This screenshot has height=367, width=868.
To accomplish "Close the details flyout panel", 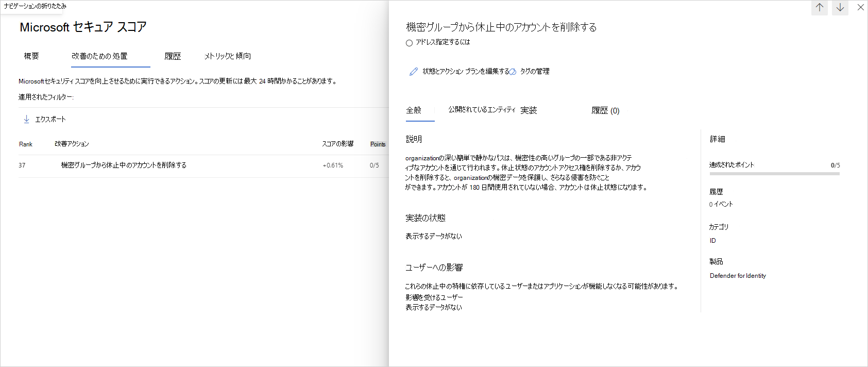I will click(x=860, y=8).
